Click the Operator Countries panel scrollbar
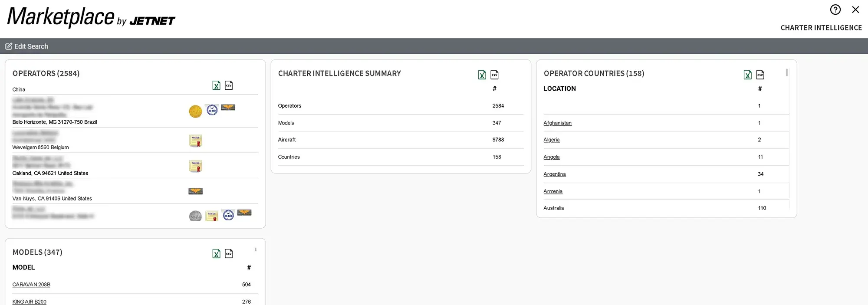This screenshot has height=305, width=868. click(786, 73)
